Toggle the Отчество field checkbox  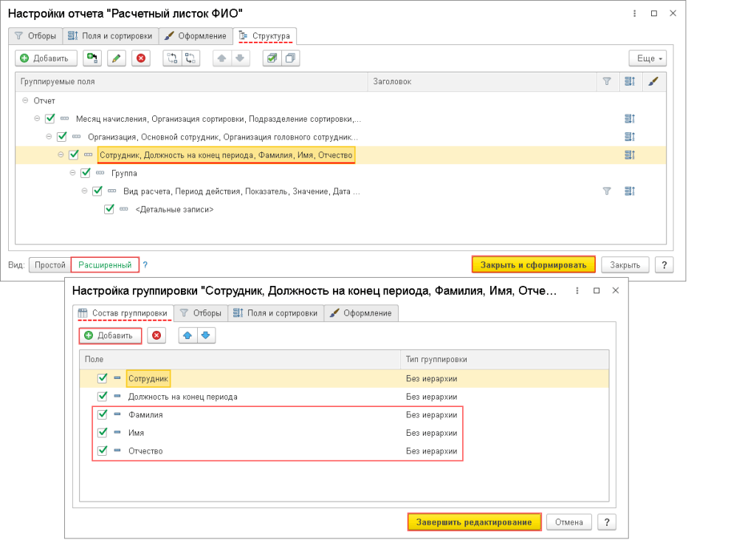(103, 451)
